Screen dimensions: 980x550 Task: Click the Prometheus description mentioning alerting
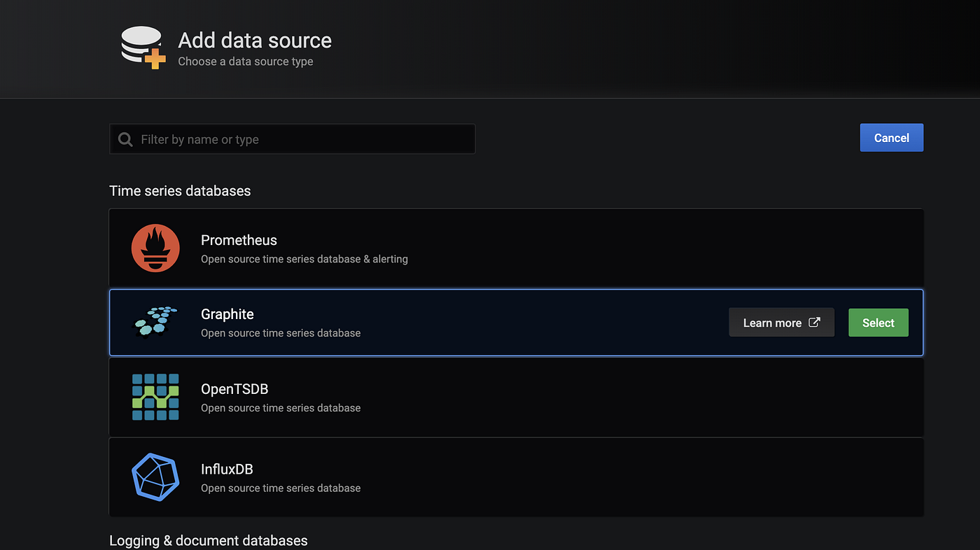[304, 259]
